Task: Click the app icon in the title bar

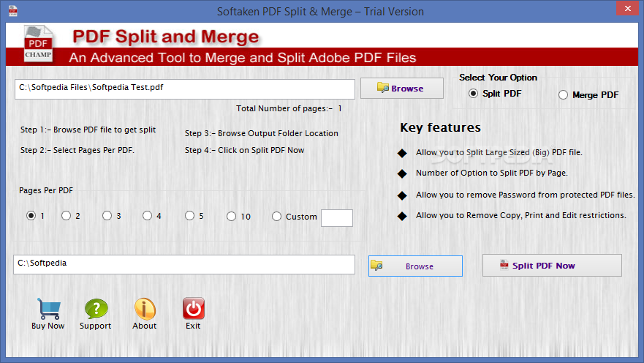Action: pyautogui.click(x=13, y=11)
